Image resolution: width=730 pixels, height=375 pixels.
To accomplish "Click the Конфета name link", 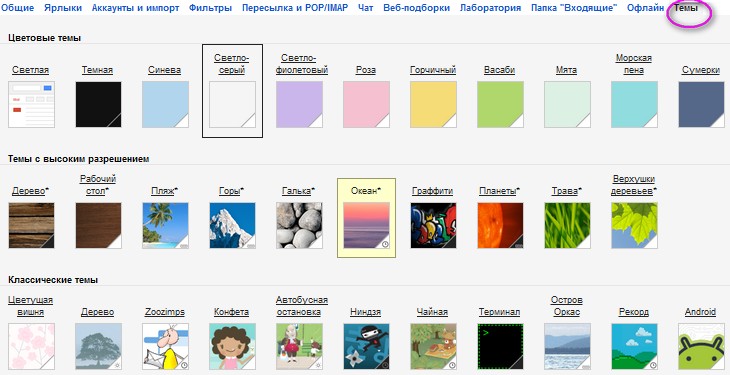I will click(x=231, y=312).
